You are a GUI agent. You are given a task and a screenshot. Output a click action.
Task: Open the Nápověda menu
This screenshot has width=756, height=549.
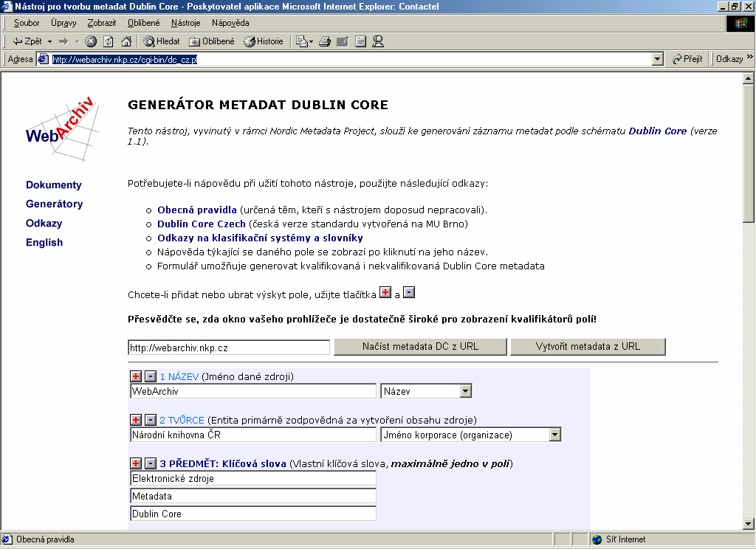(230, 23)
